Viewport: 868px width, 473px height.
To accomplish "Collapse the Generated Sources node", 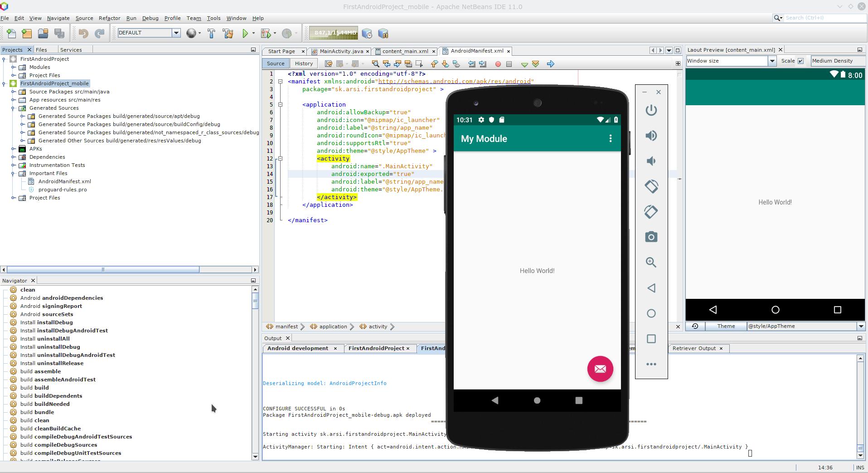I will [x=14, y=108].
